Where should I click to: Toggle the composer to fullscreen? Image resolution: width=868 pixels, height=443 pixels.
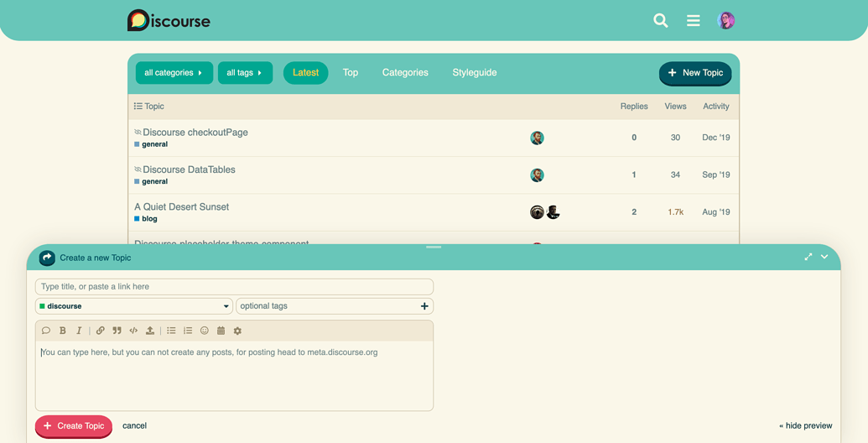[x=808, y=257]
